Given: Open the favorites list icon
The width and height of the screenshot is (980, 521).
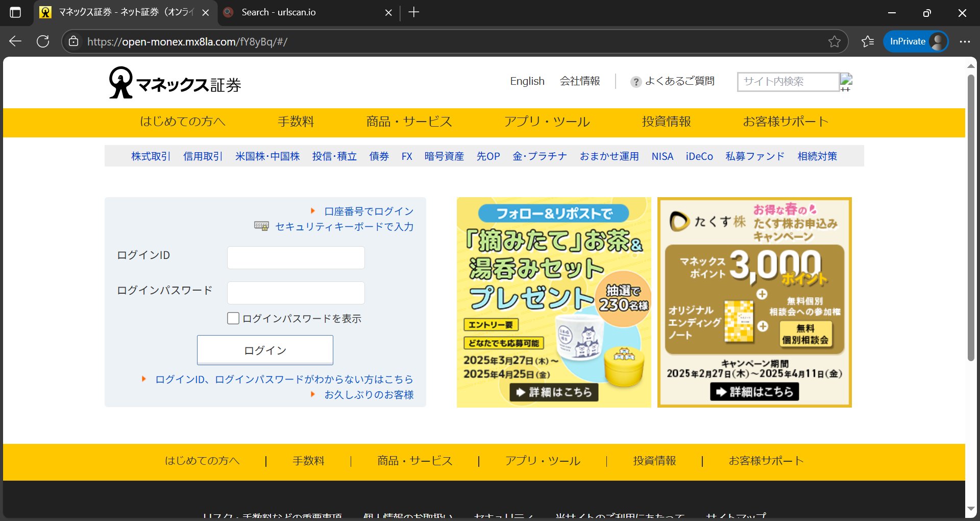Looking at the screenshot, I should (x=868, y=41).
